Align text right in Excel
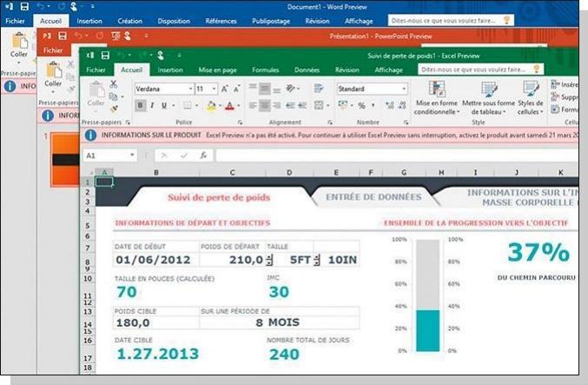 277,105
